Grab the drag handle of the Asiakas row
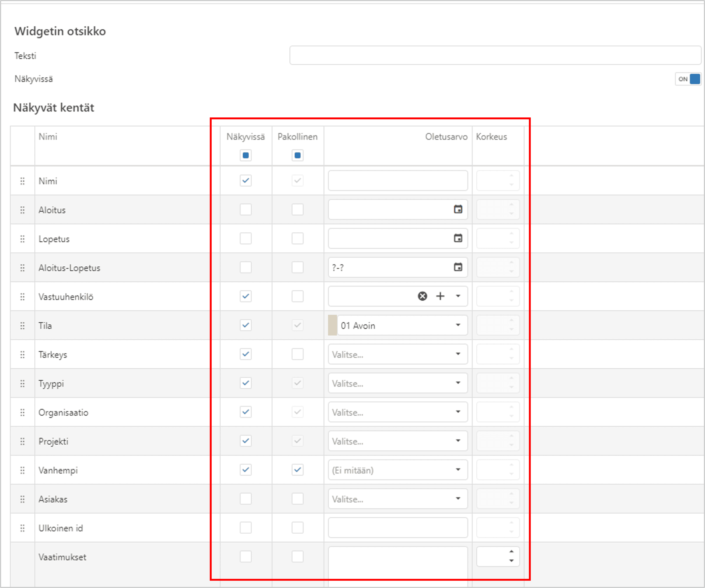 point(22,499)
